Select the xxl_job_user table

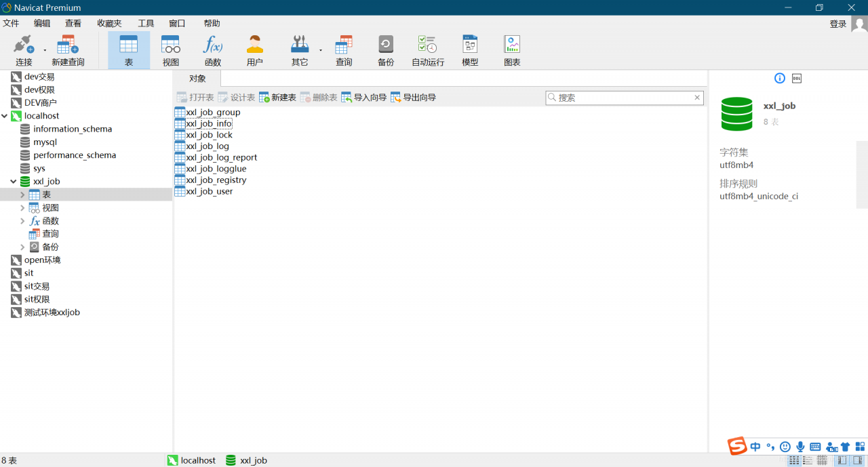[203, 191]
